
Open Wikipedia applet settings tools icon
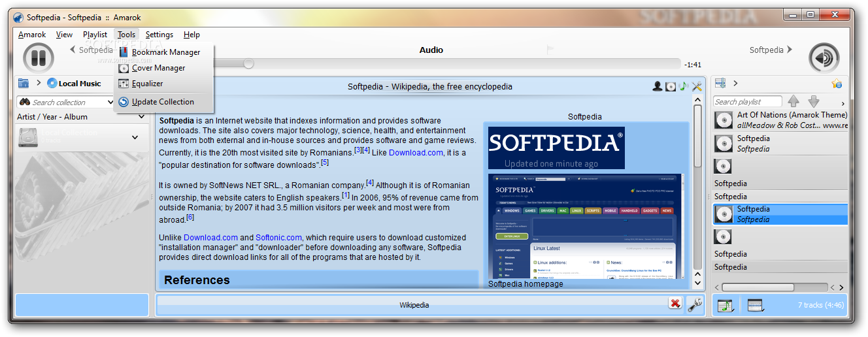point(697,86)
